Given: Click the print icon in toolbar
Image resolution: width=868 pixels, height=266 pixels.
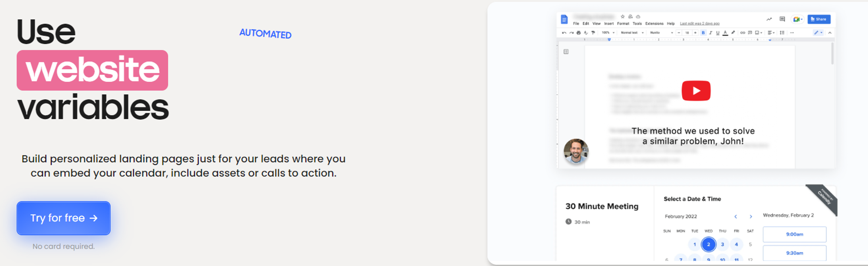Looking at the screenshot, I should click(579, 32).
